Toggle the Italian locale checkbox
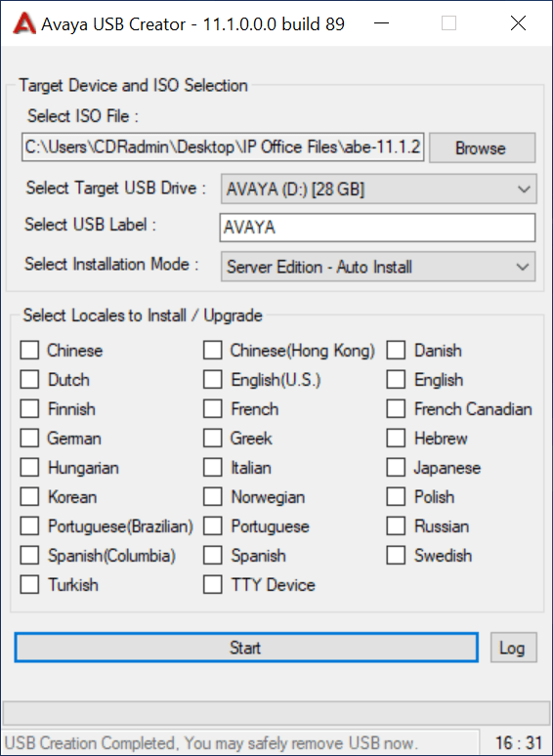The image size is (553, 756). 213,468
